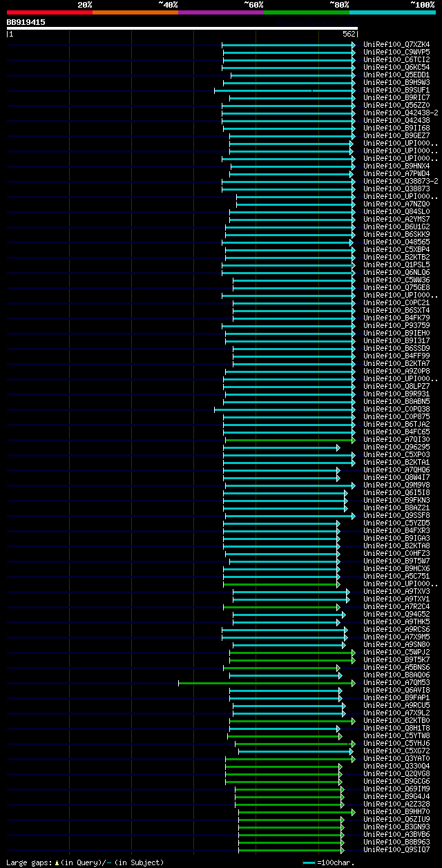
Task: Select label UniRef100_A9ZOP8
Action: pyautogui.click(x=396, y=371)
